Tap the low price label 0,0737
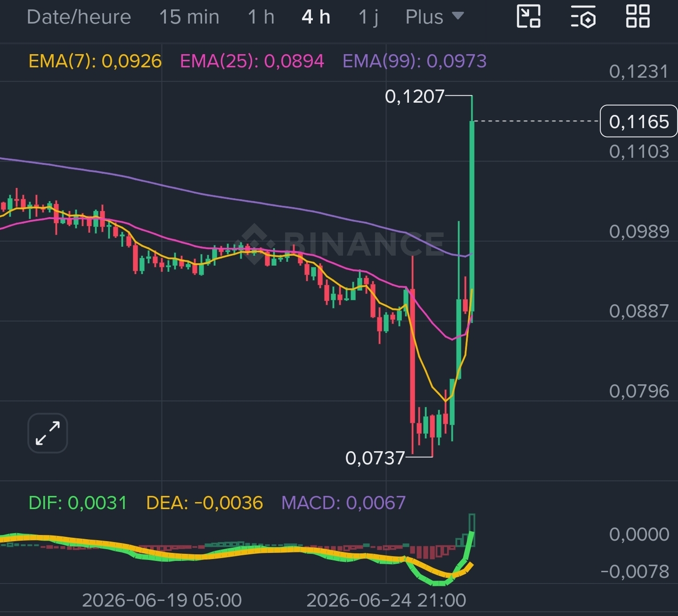678x616 pixels. click(x=375, y=458)
